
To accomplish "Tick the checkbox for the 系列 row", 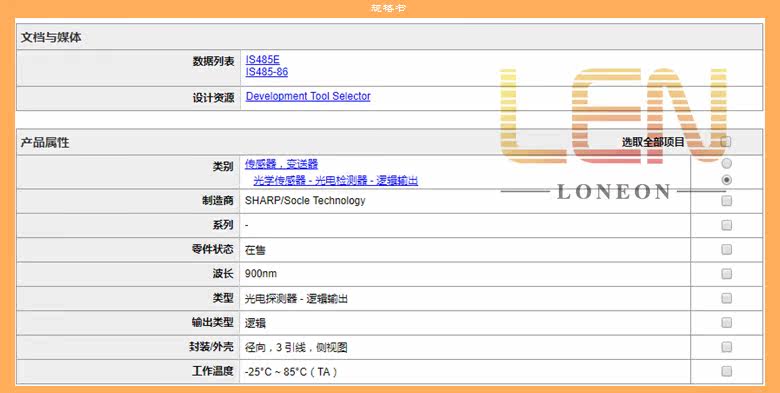I will [x=726, y=225].
